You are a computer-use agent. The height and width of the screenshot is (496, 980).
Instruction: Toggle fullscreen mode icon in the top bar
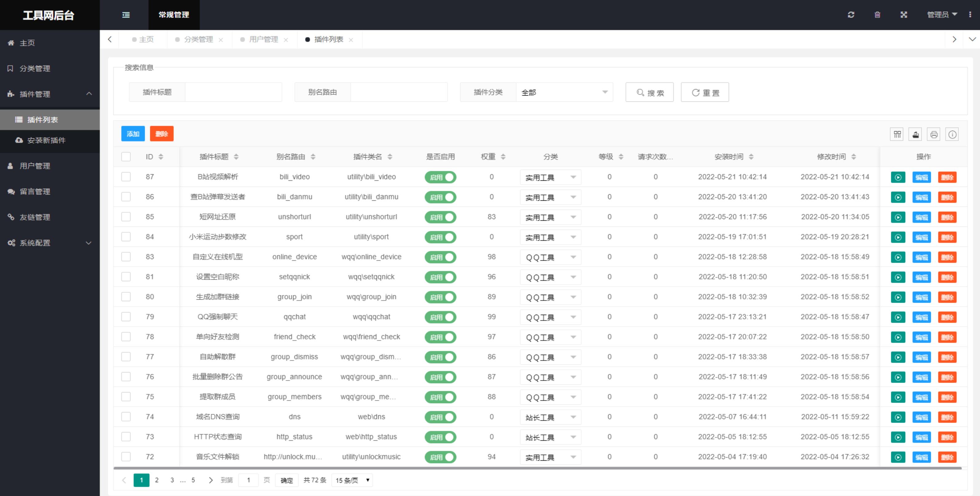pyautogui.click(x=904, y=15)
